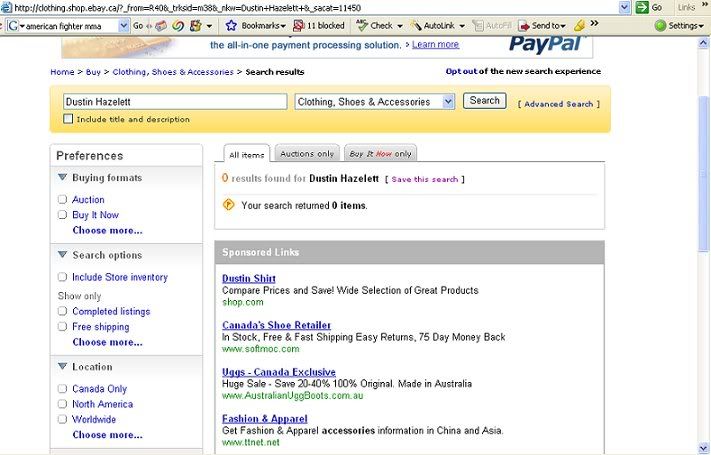This screenshot has height=455, width=711.
Task: Open the Send to menu
Action: tap(542, 26)
